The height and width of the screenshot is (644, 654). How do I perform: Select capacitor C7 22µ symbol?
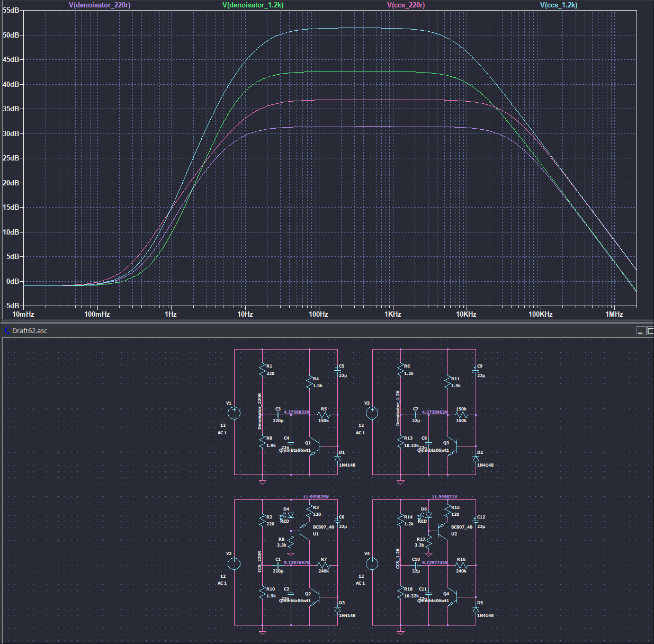(x=416, y=415)
